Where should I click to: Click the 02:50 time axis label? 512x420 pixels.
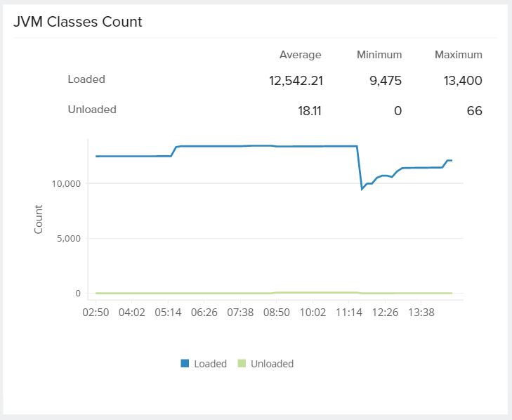[96, 311]
